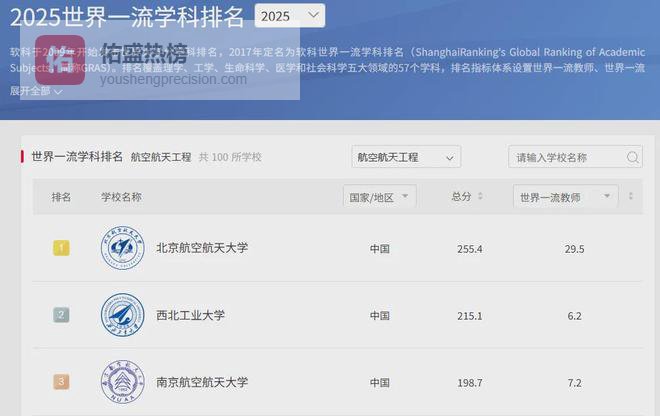Open the 航空航天工程 subject dropdown
Viewport: 660px width, 416px height.
(x=405, y=158)
